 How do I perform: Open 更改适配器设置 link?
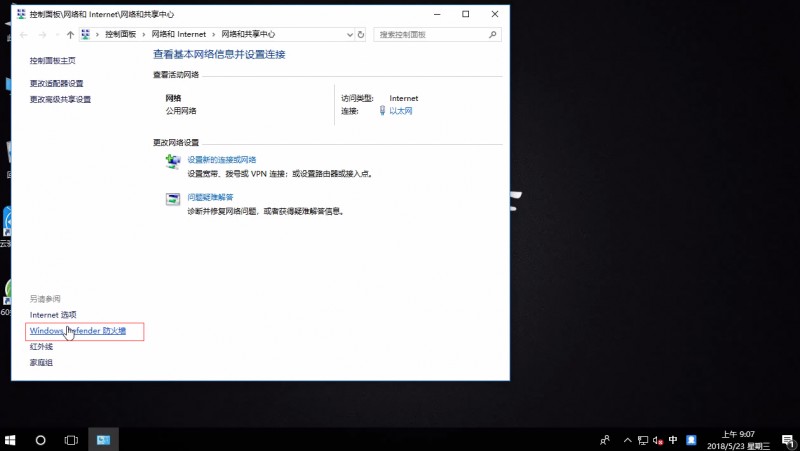(56, 83)
